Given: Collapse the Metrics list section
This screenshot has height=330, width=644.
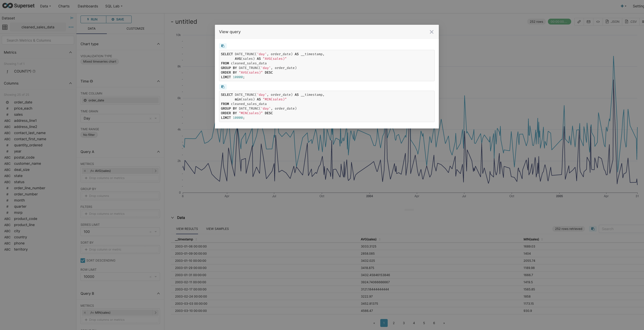Looking at the screenshot, I should pyautogui.click(x=70, y=52).
